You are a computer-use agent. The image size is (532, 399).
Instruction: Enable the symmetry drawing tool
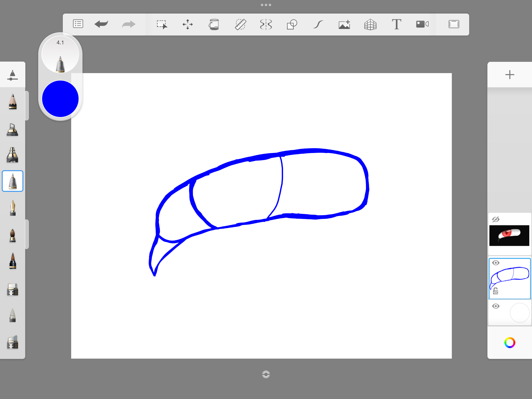[266, 24]
